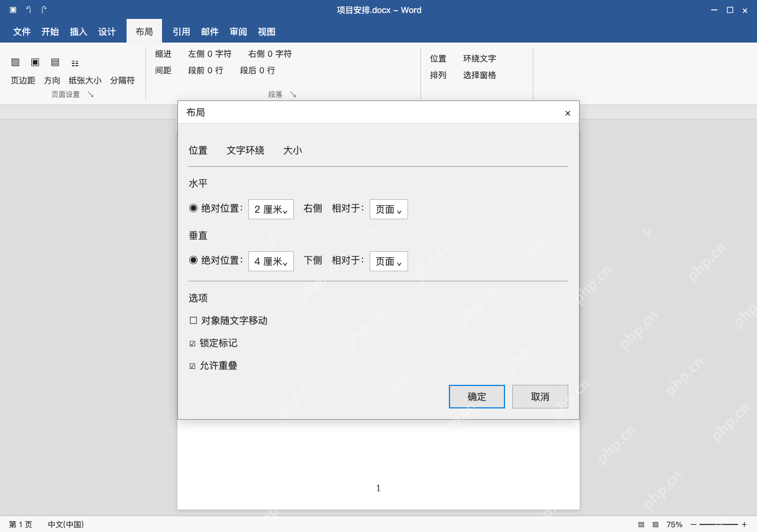Click the 段后 0 行 spacing field
This screenshot has height=532, width=757.
(x=258, y=70)
